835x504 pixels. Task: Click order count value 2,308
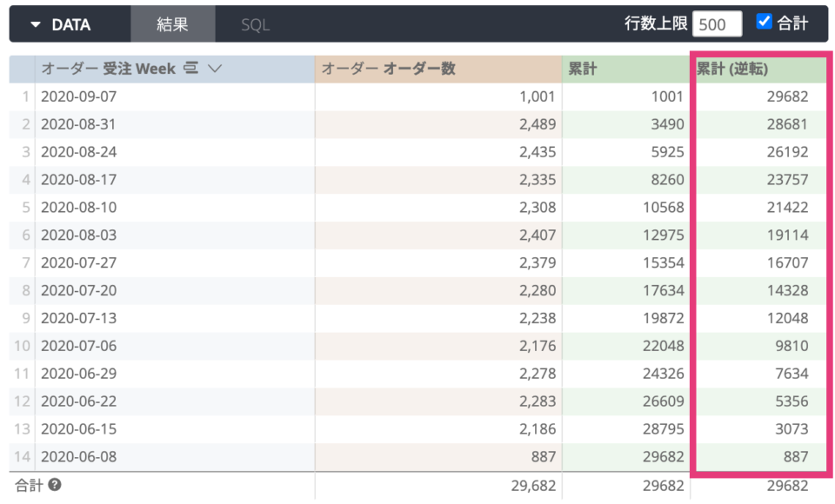coord(538,207)
